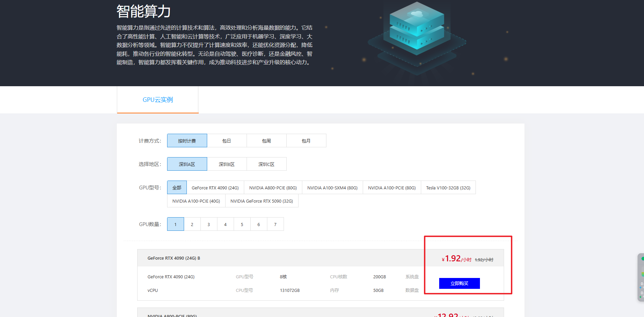Screen dimensions: 644x317
Task: Select NVIDIA GeForce RTX 5090 (32G)
Action: click(x=262, y=201)
